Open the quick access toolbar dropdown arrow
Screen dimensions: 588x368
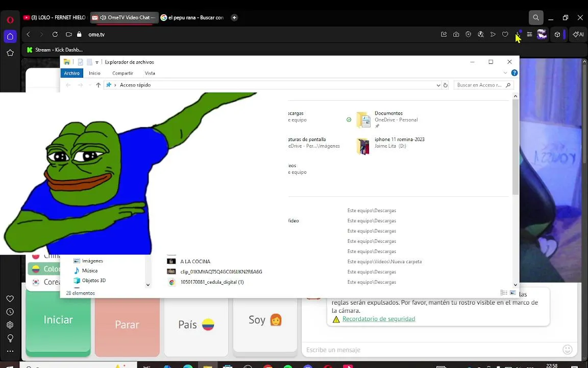(x=97, y=62)
